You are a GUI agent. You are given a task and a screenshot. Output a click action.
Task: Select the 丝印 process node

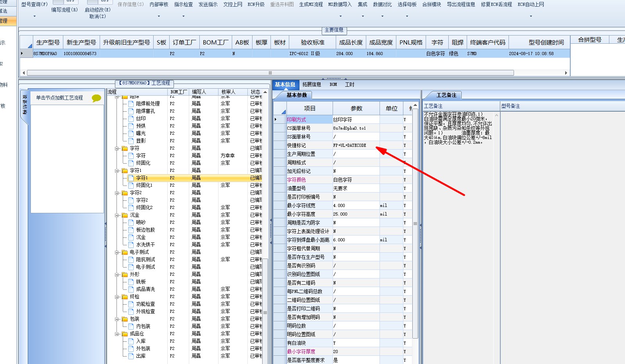(141, 118)
